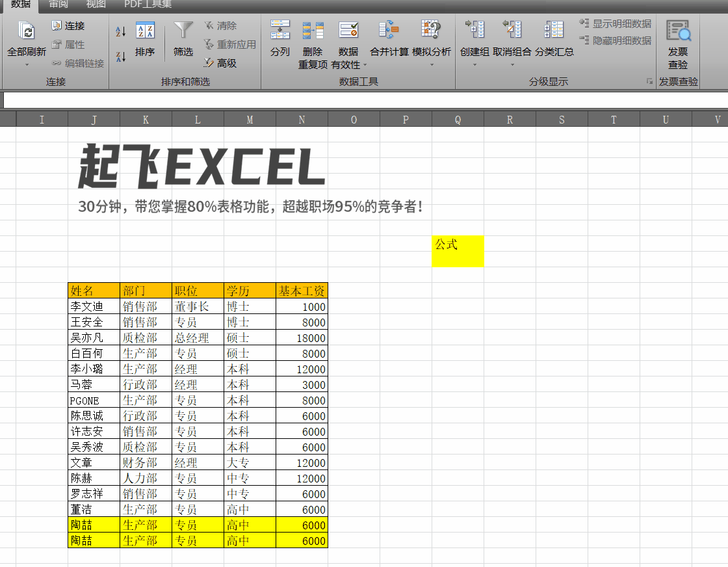The image size is (728, 567).
Task: Click the Subtotal (分类汇总) icon
Action: pyautogui.click(x=553, y=30)
